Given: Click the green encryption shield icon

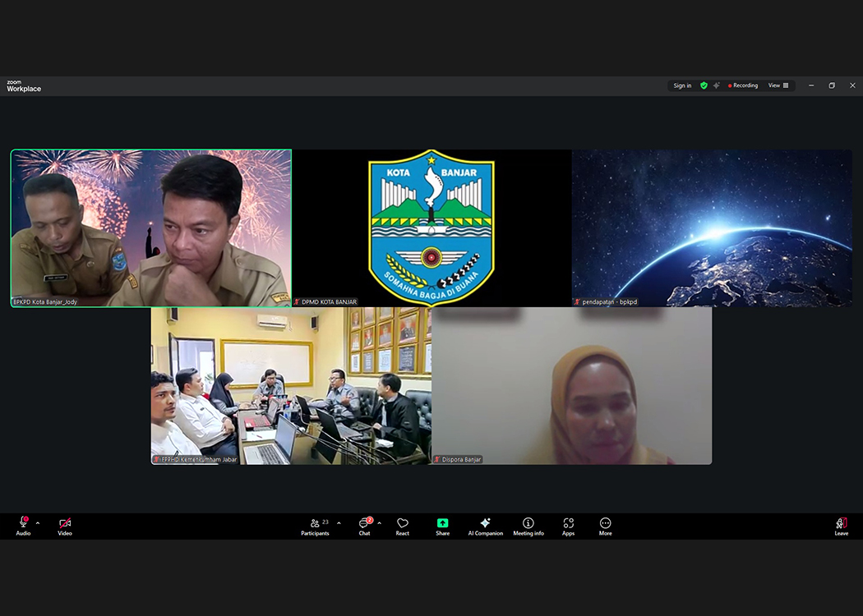Looking at the screenshot, I should 704,85.
